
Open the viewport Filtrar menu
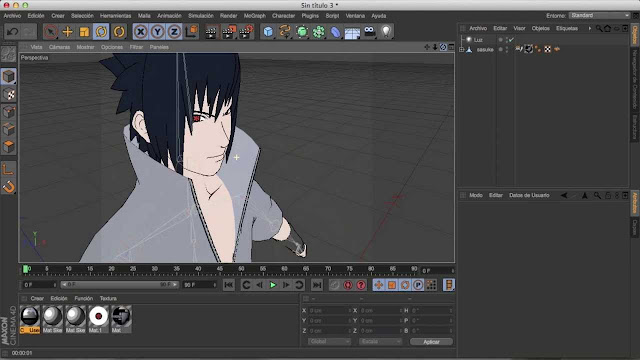pyautogui.click(x=136, y=47)
